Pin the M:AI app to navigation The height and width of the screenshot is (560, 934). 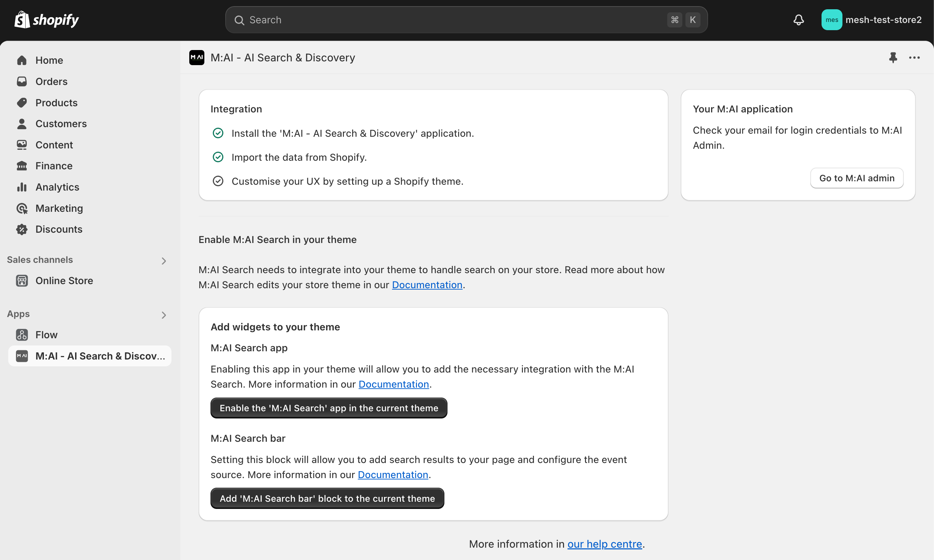[x=893, y=58]
